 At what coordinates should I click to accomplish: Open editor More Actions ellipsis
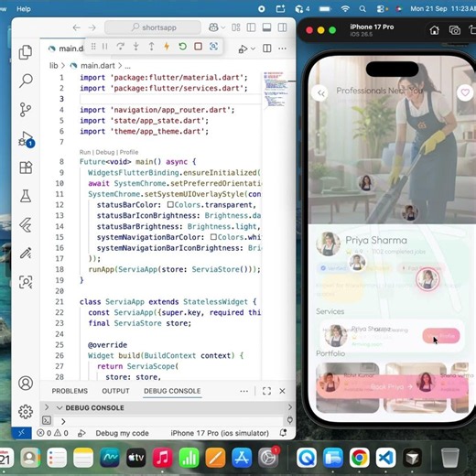tap(282, 49)
